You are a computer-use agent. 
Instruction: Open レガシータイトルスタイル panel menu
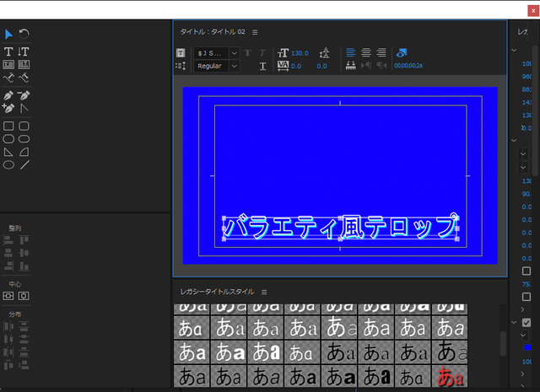click(264, 292)
